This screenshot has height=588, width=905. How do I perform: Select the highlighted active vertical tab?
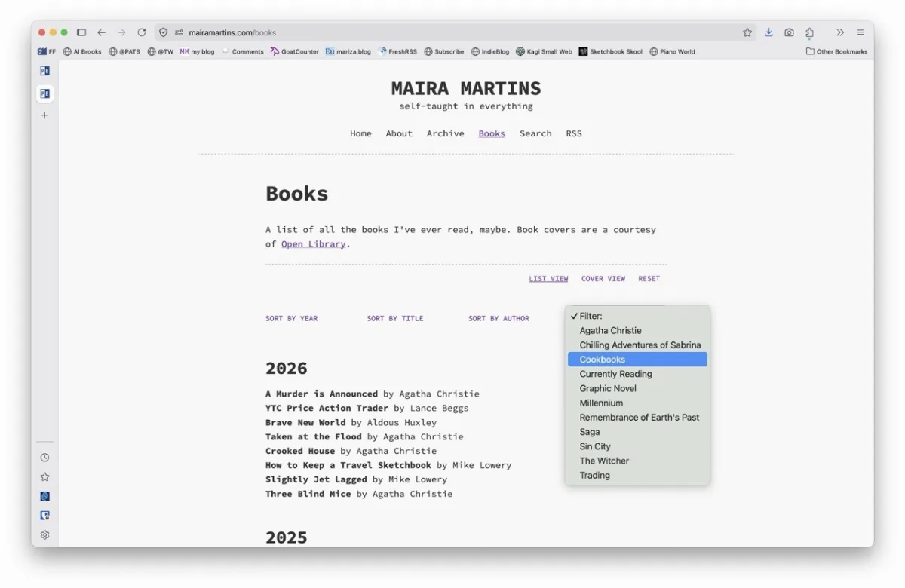(44, 93)
